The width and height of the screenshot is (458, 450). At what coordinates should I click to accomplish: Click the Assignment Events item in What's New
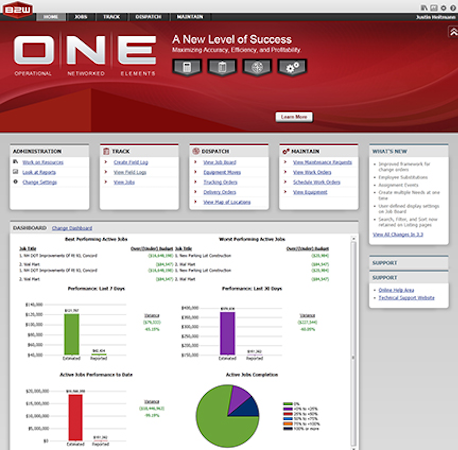click(398, 185)
